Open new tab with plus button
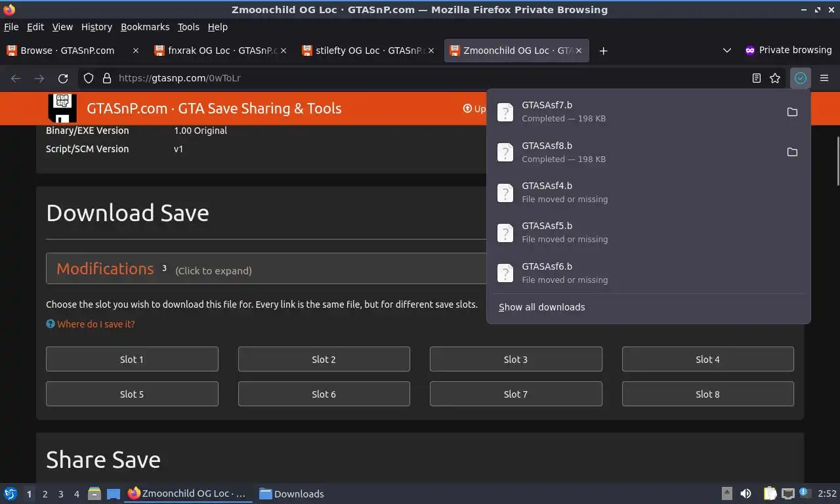The width and height of the screenshot is (840, 504). tap(603, 51)
